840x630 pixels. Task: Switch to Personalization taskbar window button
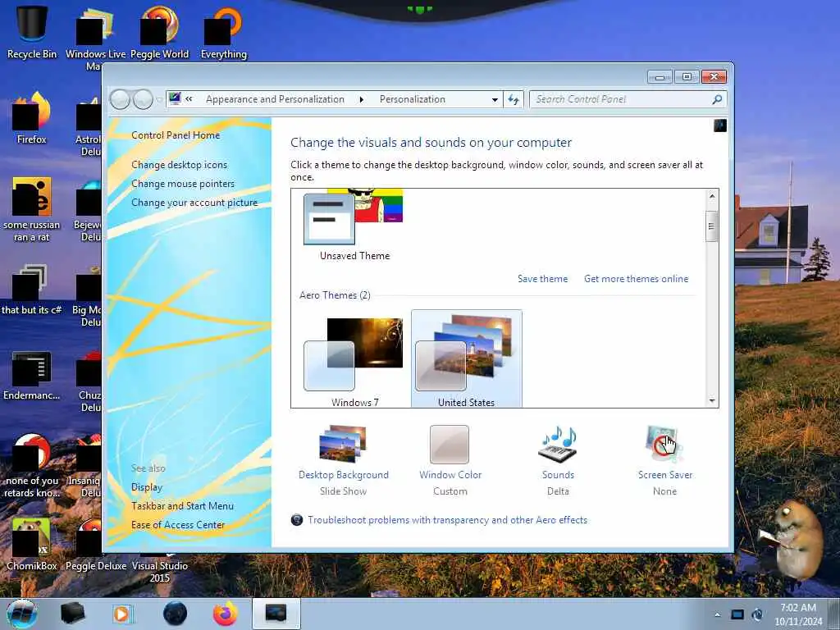276,614
